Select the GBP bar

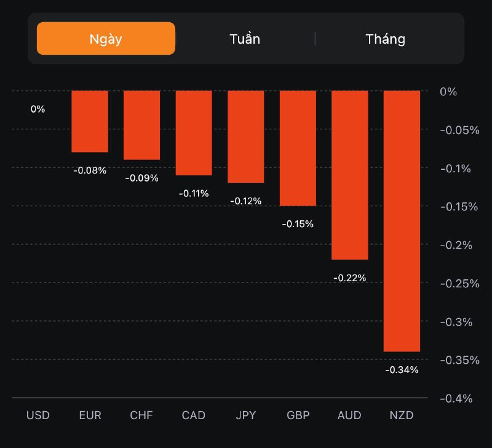298,148
